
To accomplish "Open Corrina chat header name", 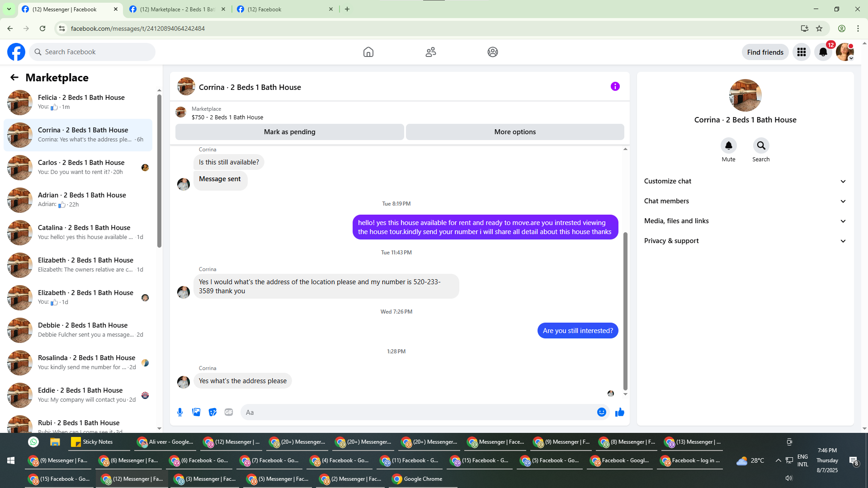I will click(x=250, y=87).
